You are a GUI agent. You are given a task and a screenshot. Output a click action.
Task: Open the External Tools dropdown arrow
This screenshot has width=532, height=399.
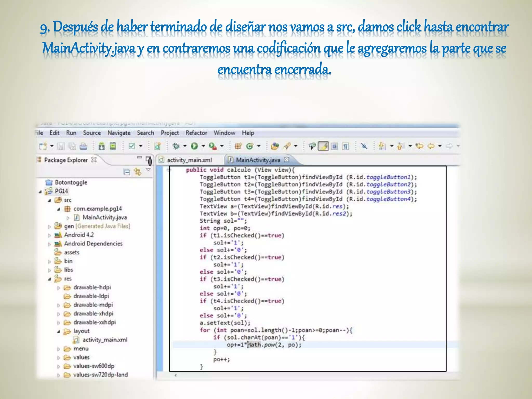[x=222, y=146]
